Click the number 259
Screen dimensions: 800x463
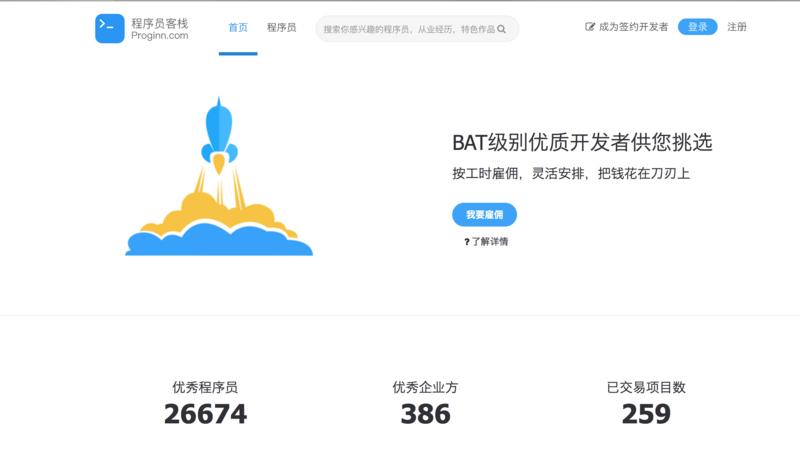click(646, 414)
